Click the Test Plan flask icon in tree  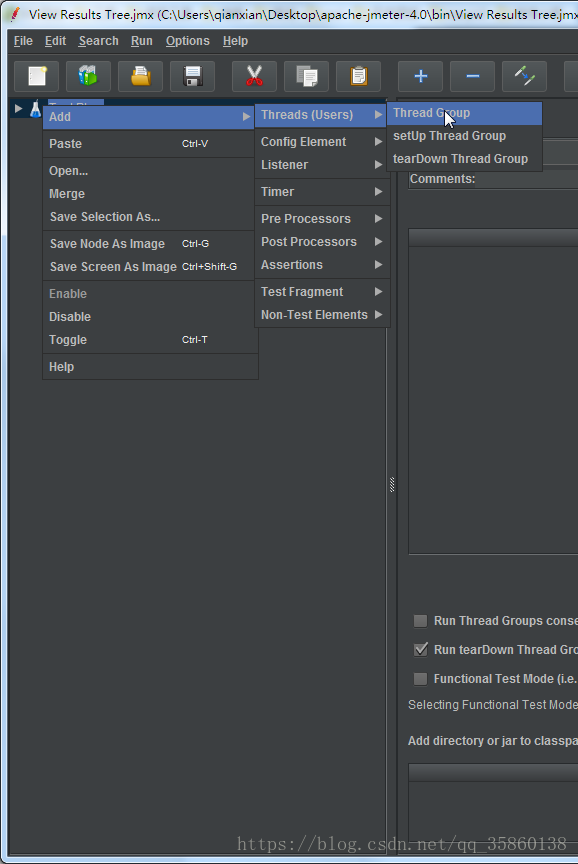coord(35,109)
